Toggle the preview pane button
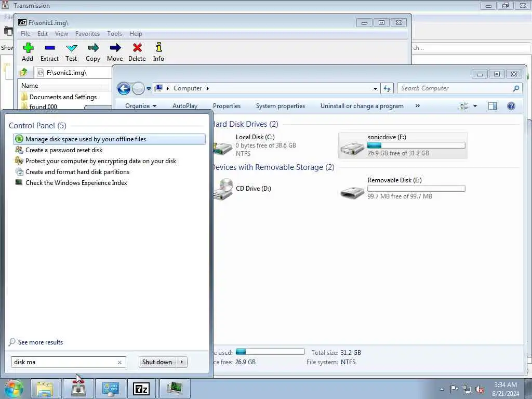Viewport: 532px width, 399px height. pos(493,106)
